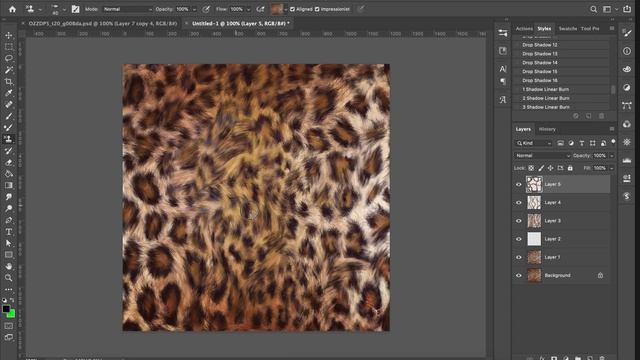Viewport: 640px width, 360px height.
Task: Toggle the Brush Settings panel button
Action: click(76, 9)
